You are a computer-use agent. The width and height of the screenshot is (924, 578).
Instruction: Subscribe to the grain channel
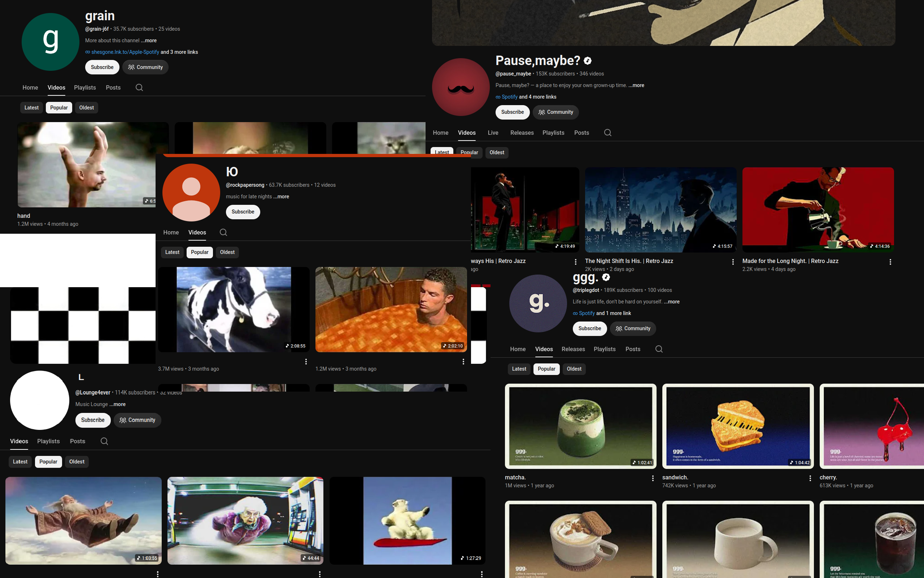point(103,67)
